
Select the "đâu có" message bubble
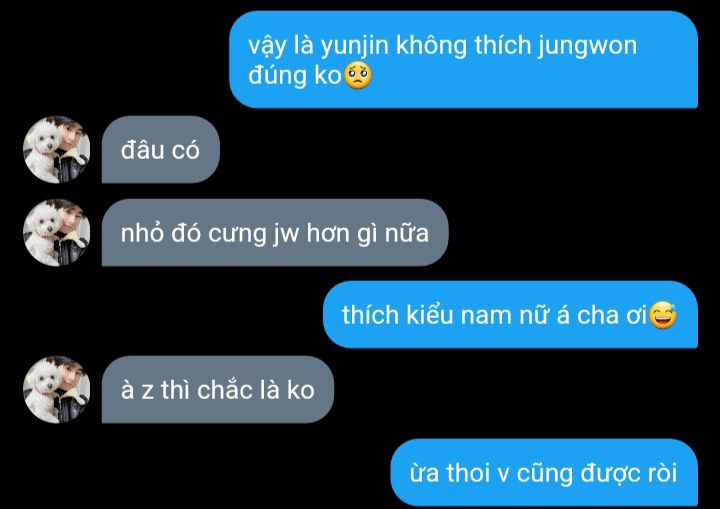tap(161, 150)
